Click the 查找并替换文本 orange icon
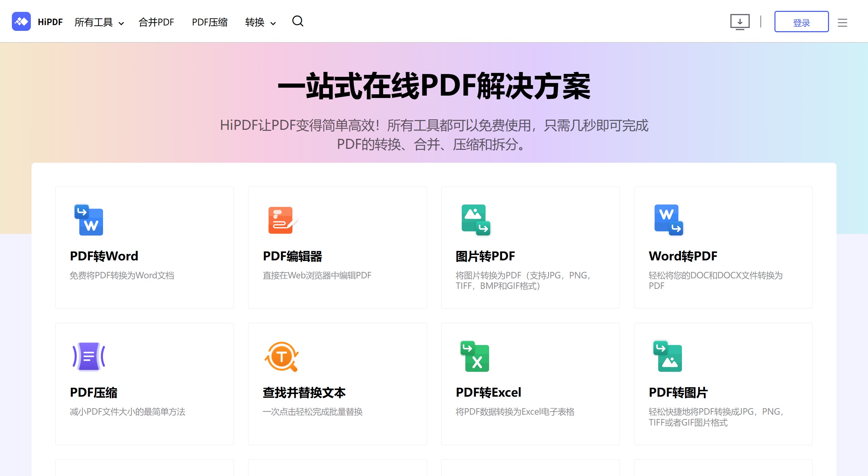The height and width of the screenshot is (476, 868). [x=282, y=356]
